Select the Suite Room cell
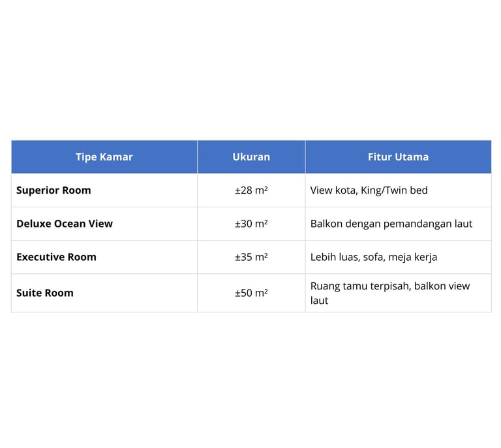501x448 pixels. pyautogui.click(x=104, y=293)
